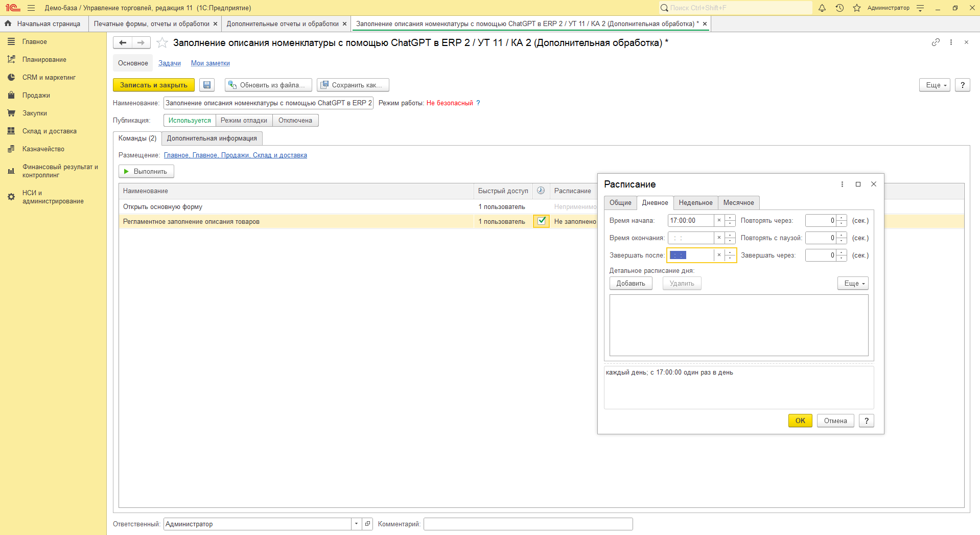Open the Дополнительная информация tab

coord(212,138)
